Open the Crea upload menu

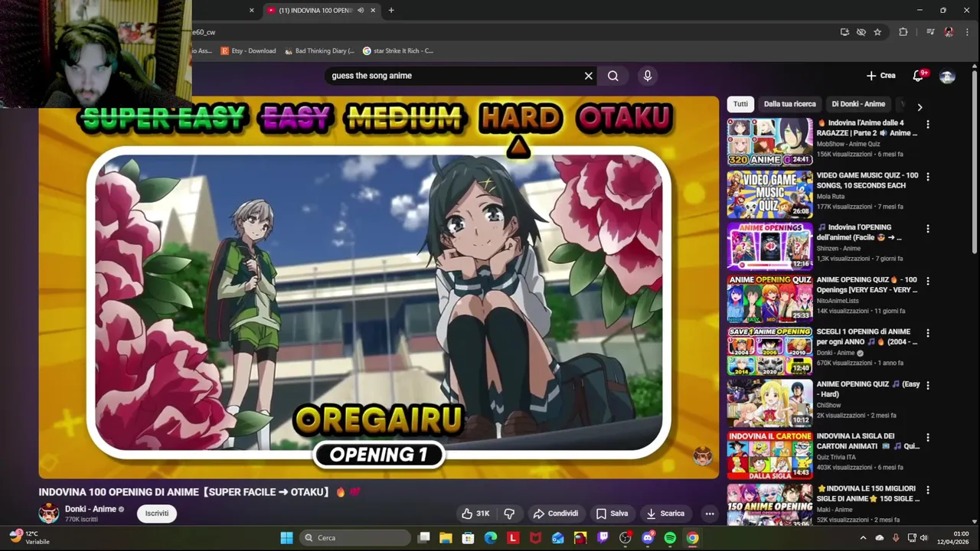[x=880, y=76]
